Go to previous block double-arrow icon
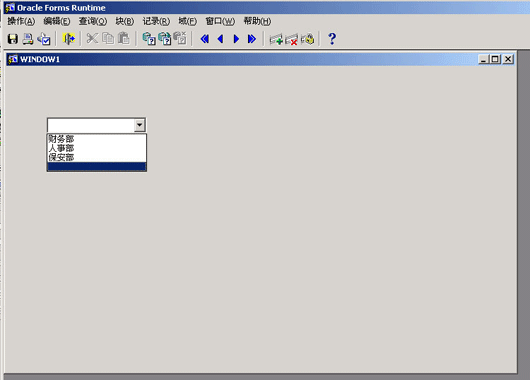This screenshot has width=530, height=380. [x=204, y=39]
